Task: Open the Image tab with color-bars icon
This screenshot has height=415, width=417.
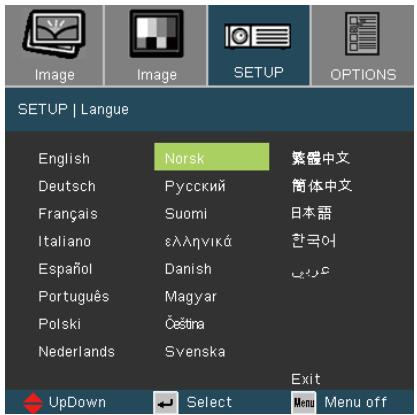Action: click(x=156, y=46)
